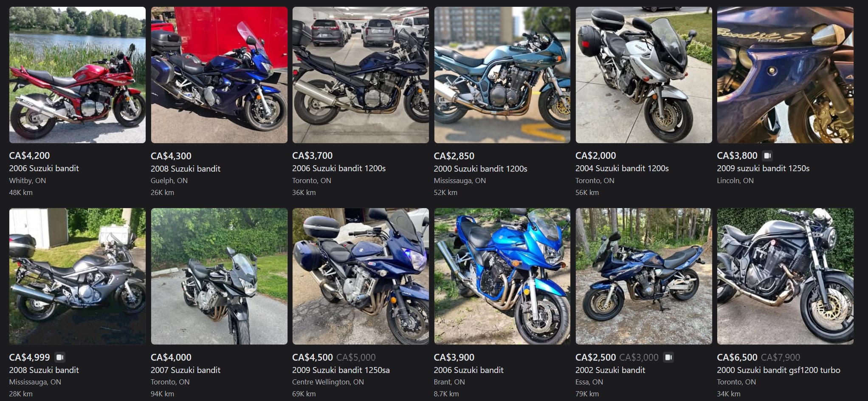Open the black turbo gsf1200 bandit photo
The width and height of the screenshot is (868, 401).
coord(785,276)
